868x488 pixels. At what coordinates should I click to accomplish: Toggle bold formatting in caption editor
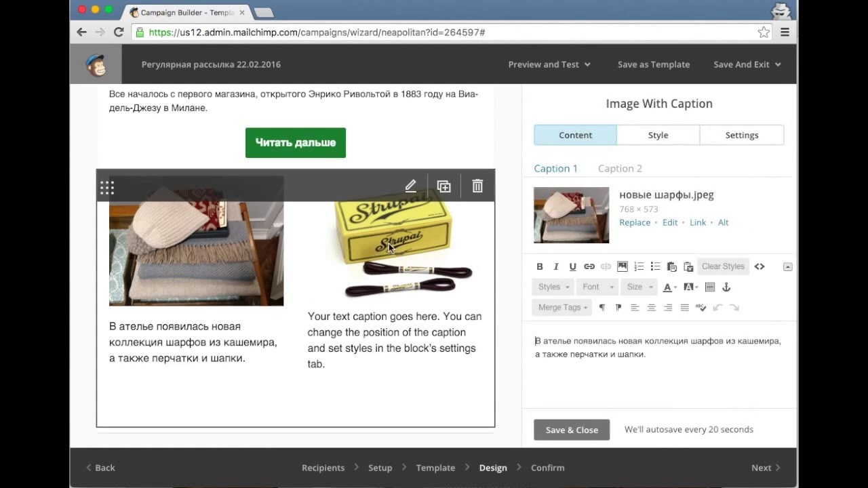(x=540, y=266)
